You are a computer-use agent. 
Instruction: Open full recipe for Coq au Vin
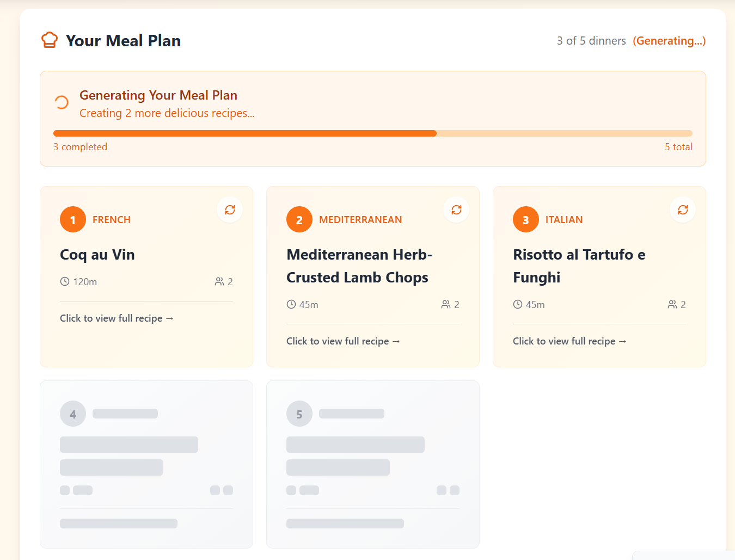click(x=117, y=318)
